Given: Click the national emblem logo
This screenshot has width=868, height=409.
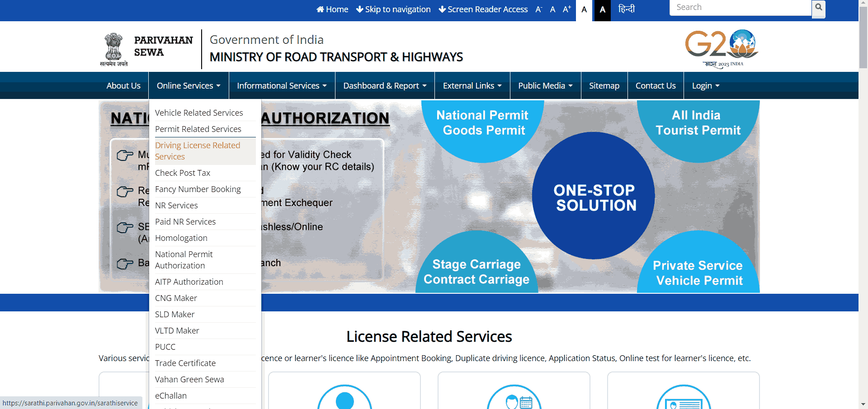Looking at the screenshot, I should [x=114, y=50].
